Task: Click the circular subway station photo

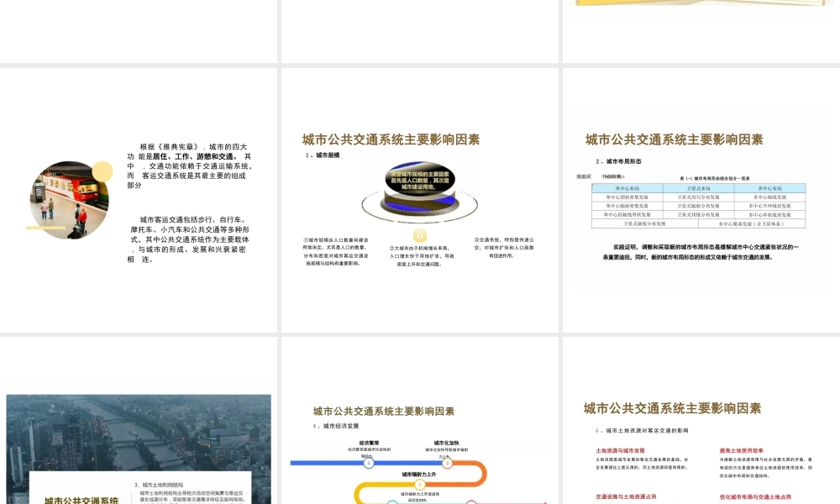Action: (x=69, y=200)
